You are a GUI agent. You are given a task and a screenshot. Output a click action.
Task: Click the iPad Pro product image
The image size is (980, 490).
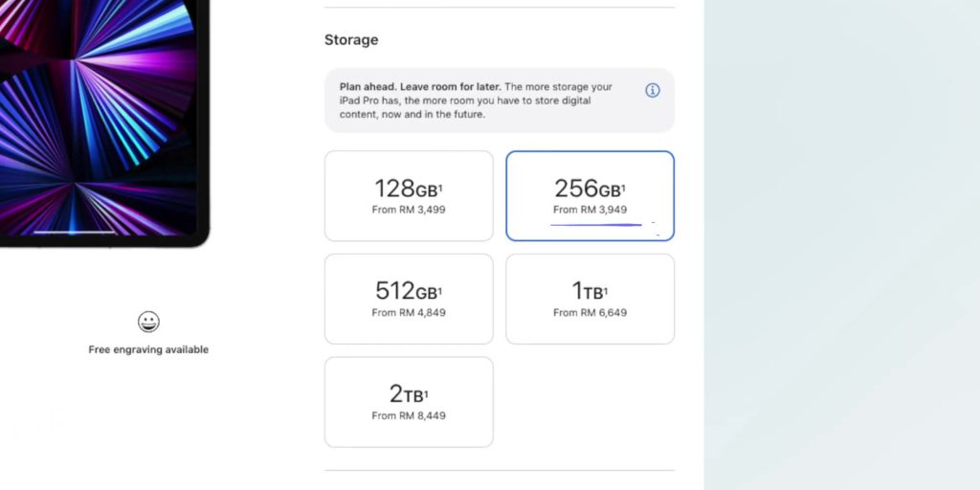[x=103, y=123]
